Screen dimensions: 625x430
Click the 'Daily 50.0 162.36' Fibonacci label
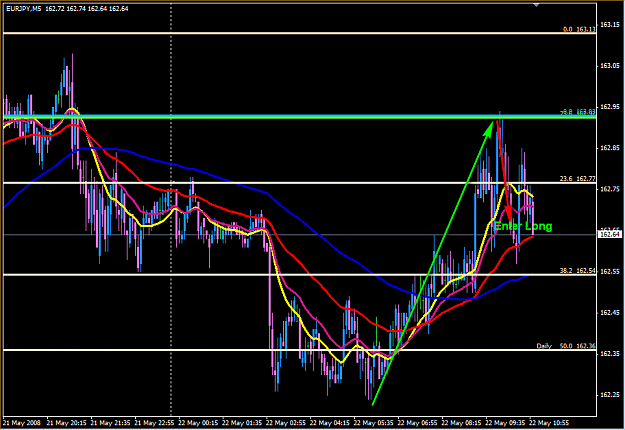566,346
